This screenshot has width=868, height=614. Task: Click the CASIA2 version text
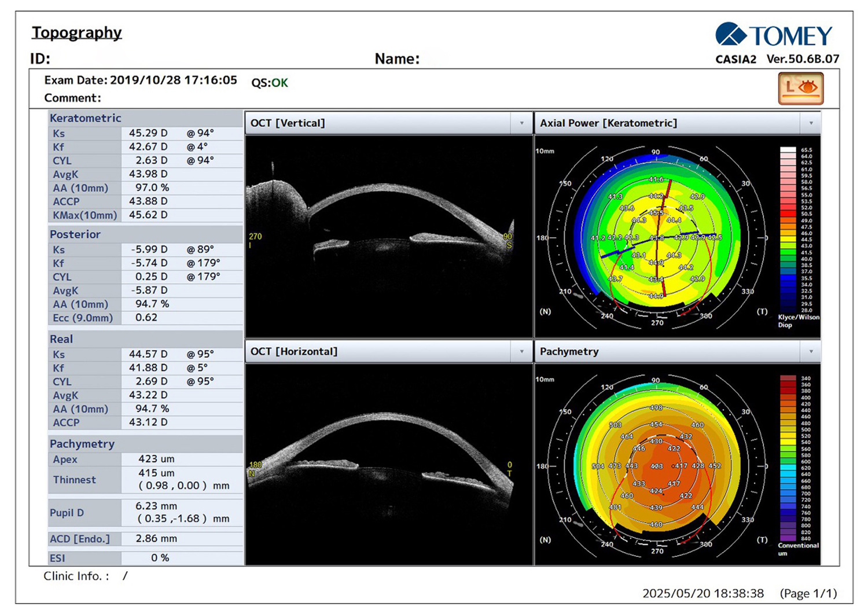click(777, 59)
